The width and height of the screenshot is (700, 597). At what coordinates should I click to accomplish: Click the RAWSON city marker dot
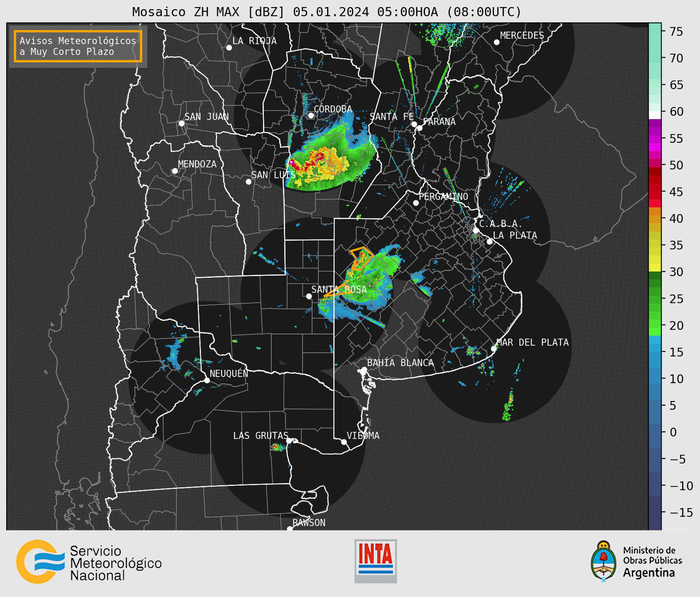[x=290, y=529]
